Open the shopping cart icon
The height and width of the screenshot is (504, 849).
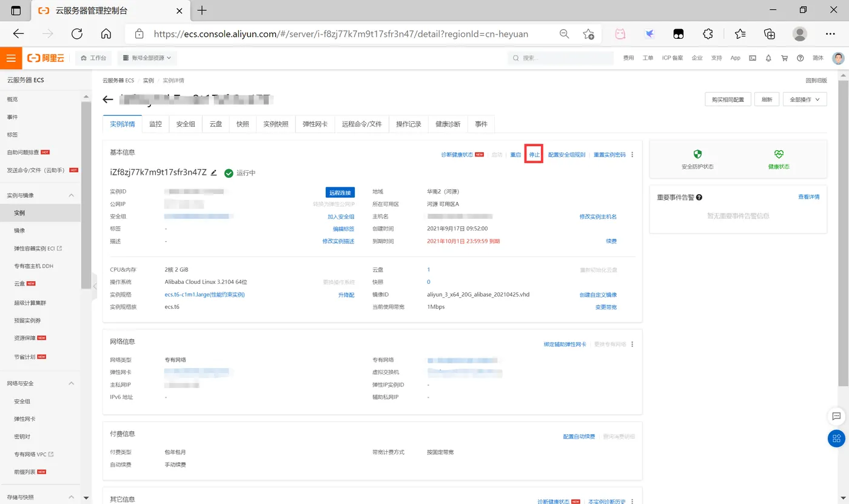(x=784, y=58)
